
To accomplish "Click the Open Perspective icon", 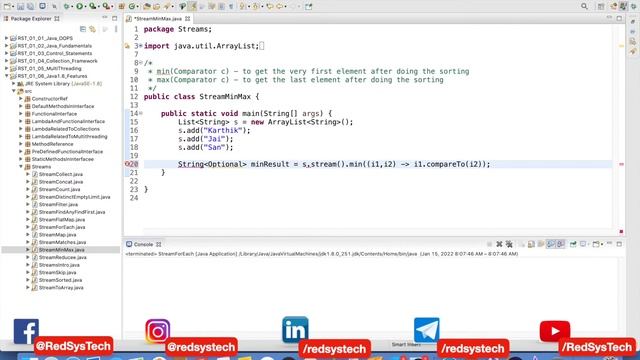I will tap(601, 6).
